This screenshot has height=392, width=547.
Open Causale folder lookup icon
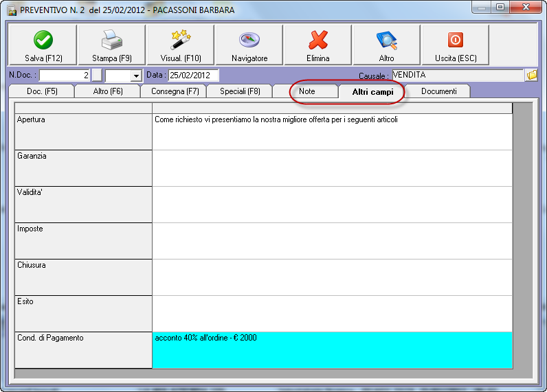[532, 75]
